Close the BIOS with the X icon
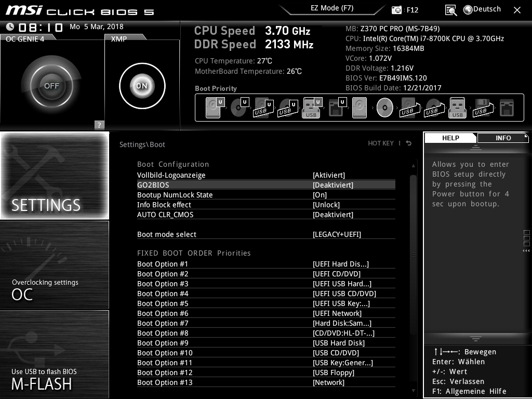532x399 pixels. pos(517,10)
